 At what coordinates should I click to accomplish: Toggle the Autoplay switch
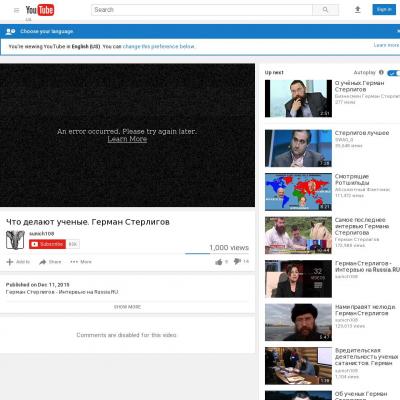pyautogui.click(x=394, y=73)
